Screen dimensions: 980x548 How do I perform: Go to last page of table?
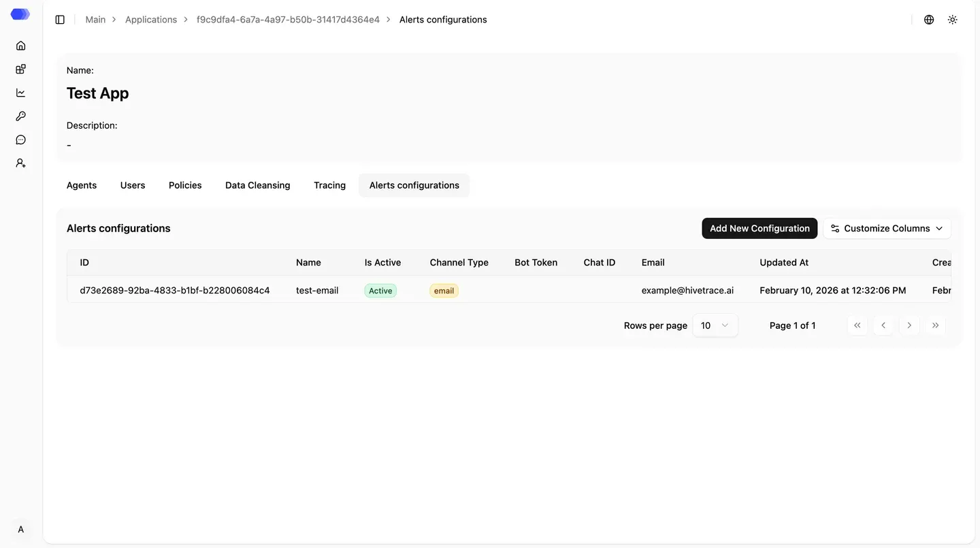936,325
